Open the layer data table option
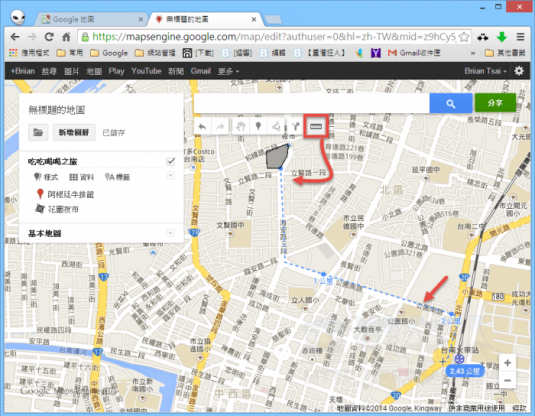The image size is (535, 416). point(82,177)
